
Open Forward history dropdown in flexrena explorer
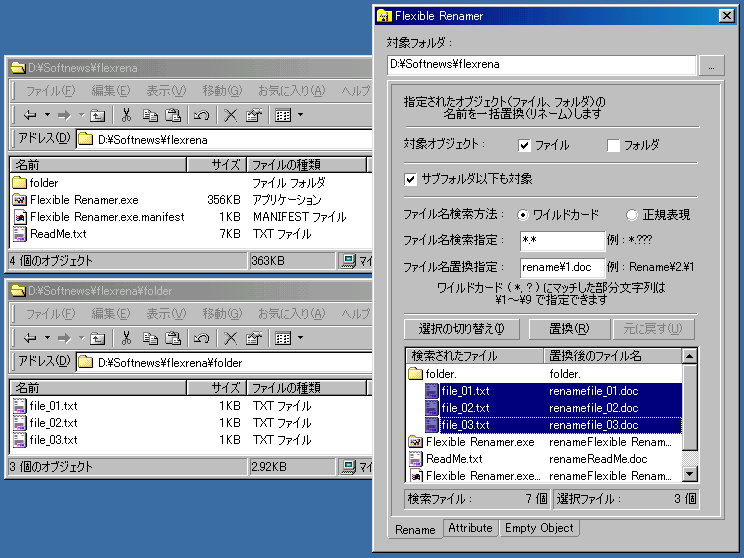point(81,115)
